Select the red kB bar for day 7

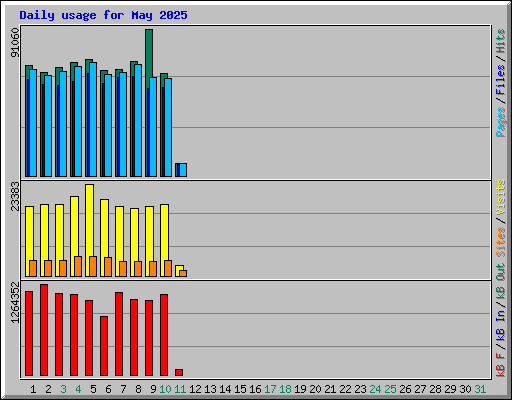point(119,334)
